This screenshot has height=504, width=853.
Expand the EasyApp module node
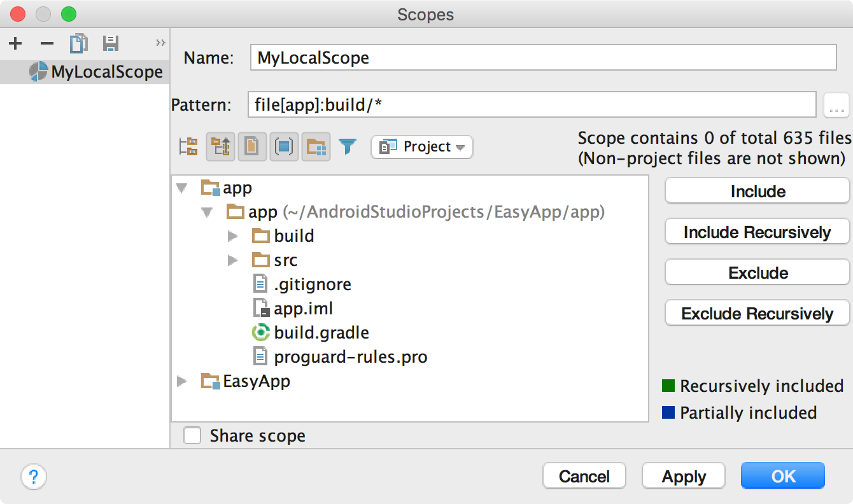[182, 381]
